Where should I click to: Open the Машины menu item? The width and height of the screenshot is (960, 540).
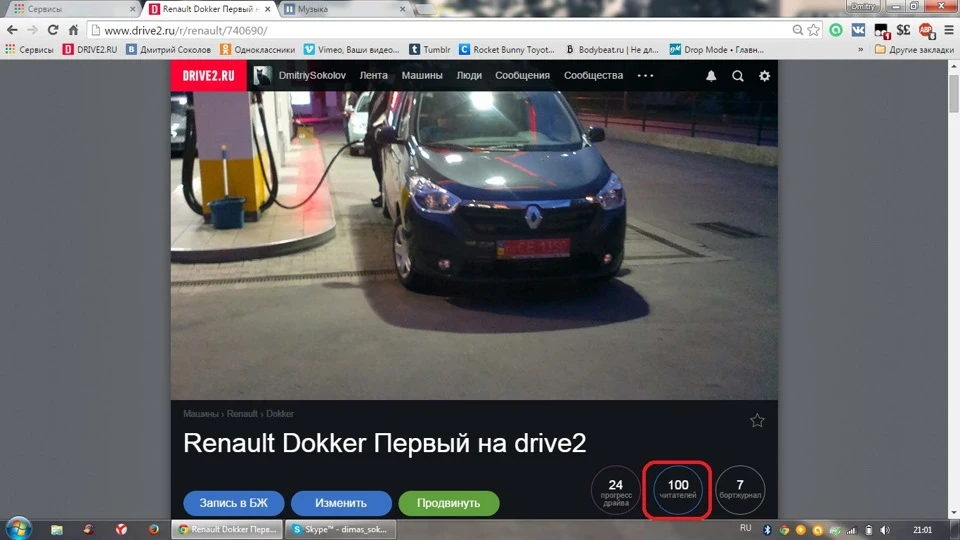(422, 76)
